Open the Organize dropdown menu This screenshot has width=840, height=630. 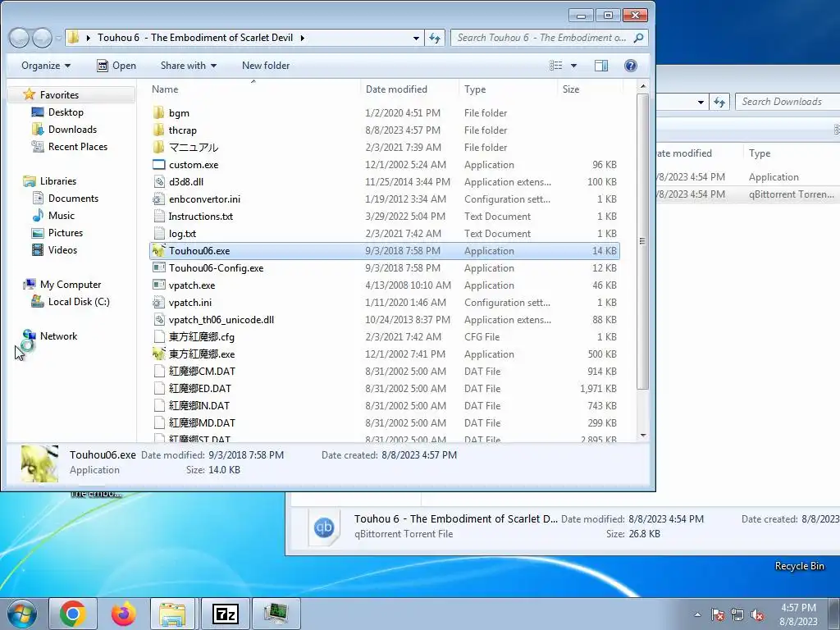tap(46, 66)
